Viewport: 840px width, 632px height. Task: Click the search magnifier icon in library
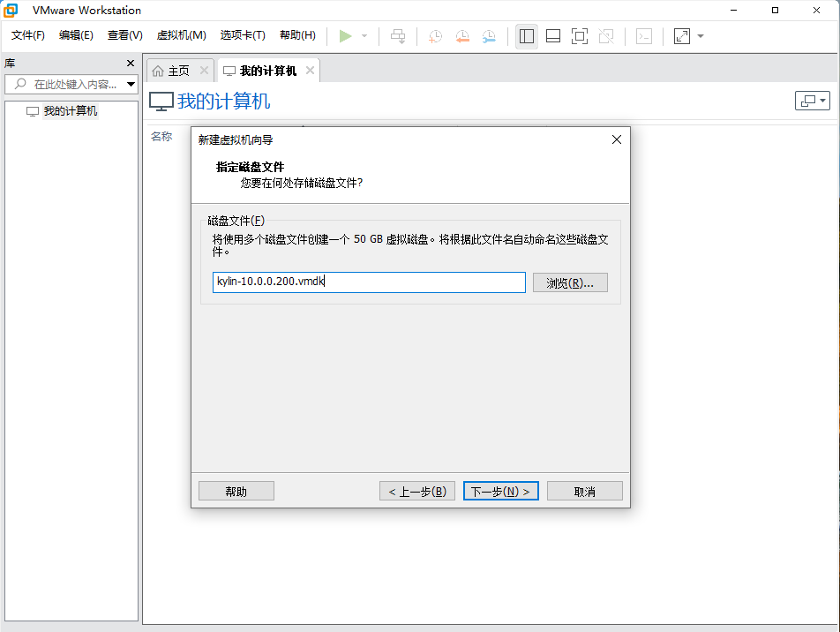tap(20, 84)
